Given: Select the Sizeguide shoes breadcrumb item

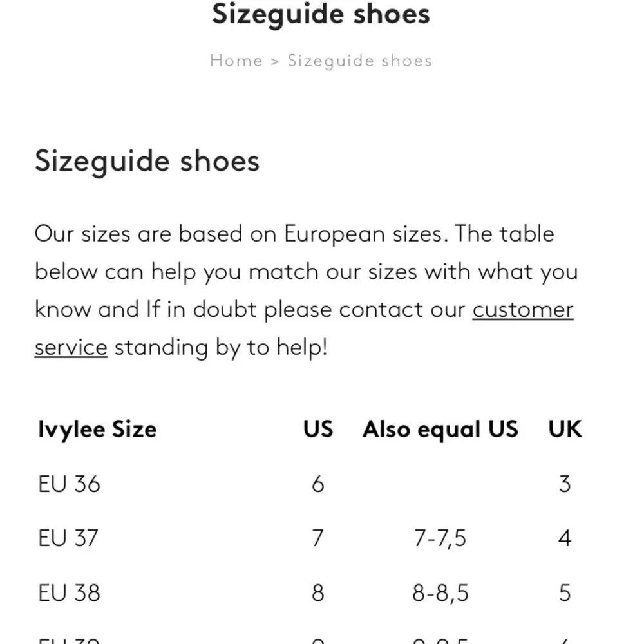Looking at the screenshot, I should tap(360, 61).
